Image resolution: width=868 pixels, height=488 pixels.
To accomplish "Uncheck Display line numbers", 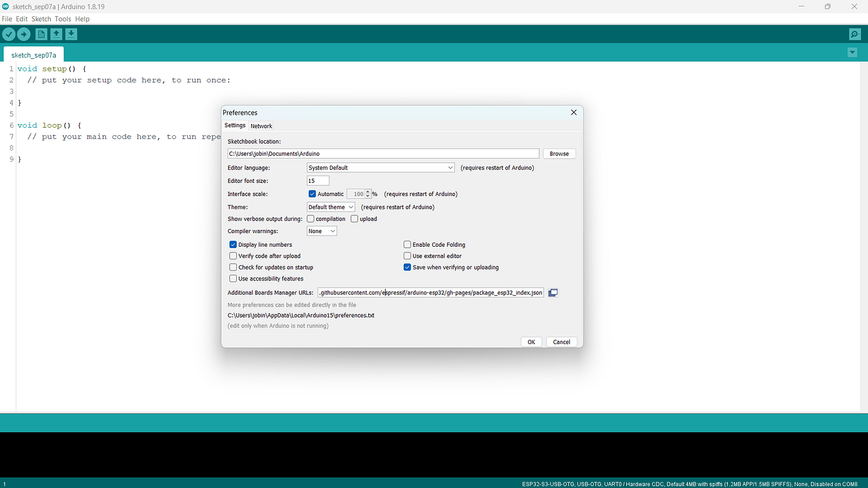I will click(232, 244).
